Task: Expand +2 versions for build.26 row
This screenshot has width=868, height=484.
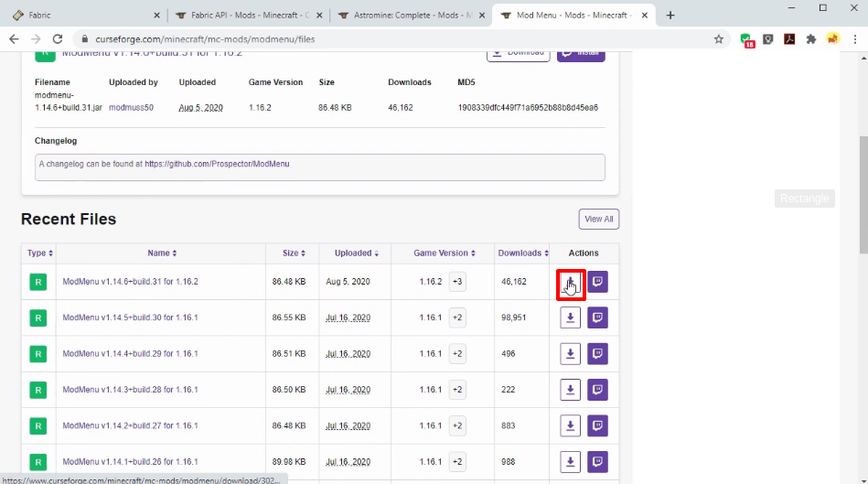Action: coord(457,462)
